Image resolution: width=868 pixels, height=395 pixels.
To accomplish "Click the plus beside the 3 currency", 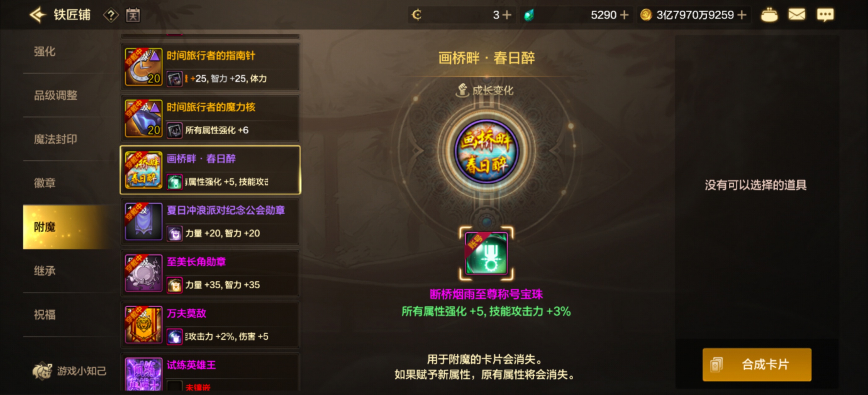I will [x=507, y=15].
